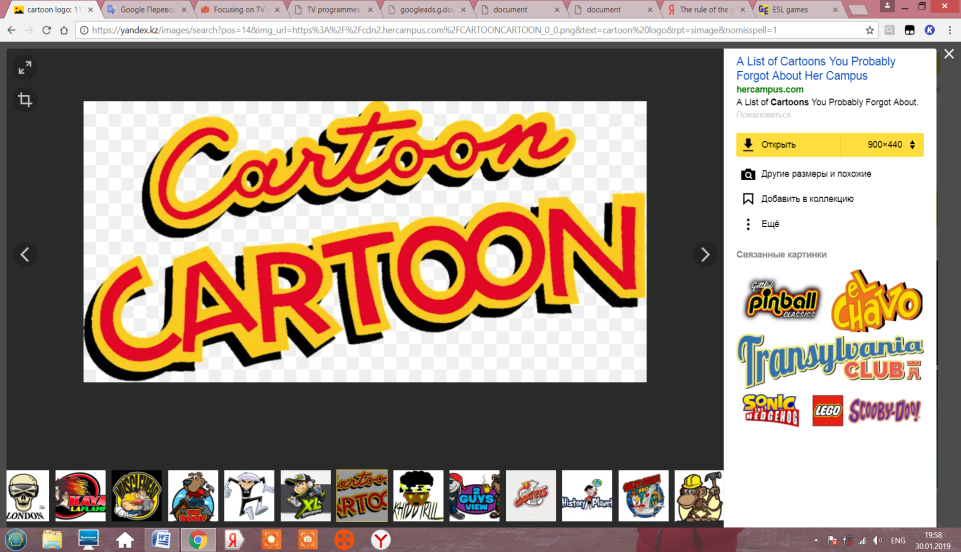961x552 pixels.
Task: Open Windows Start menu
Action: tap(16, 540)
